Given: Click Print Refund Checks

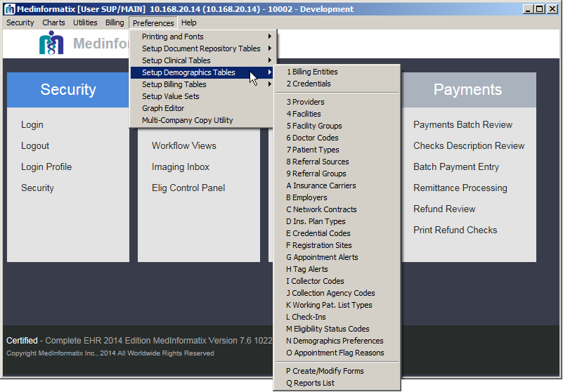Looking at the screenshot, I should [455, 230].
